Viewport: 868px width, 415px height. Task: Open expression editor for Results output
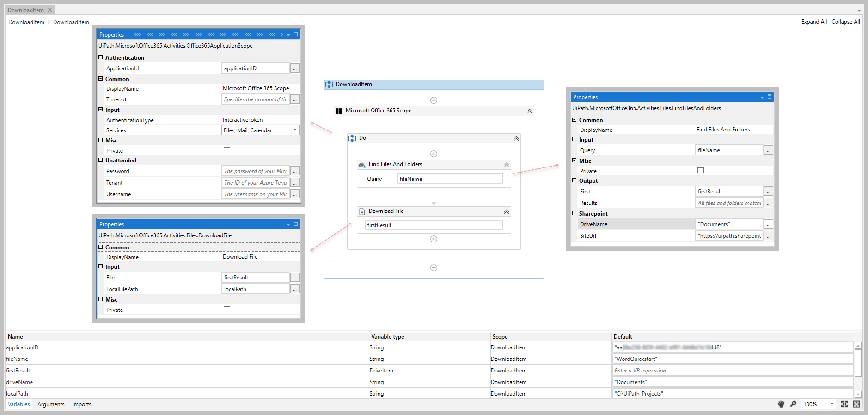(769, 203)
